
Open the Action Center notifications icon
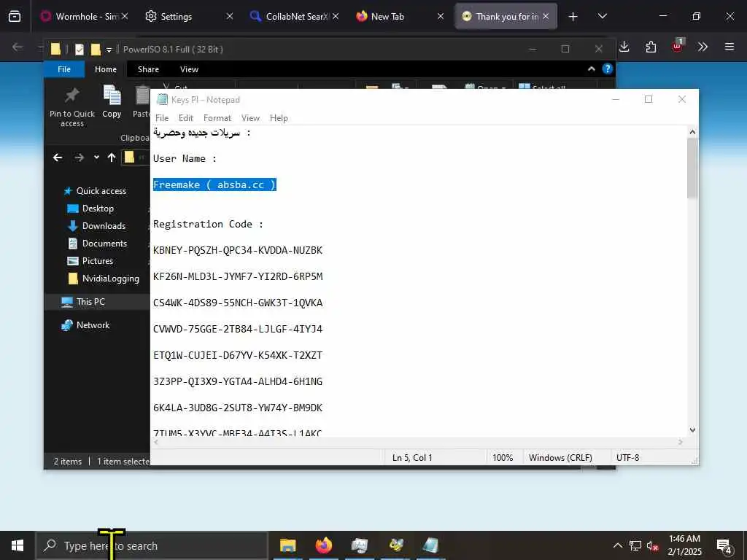(724, 545)
